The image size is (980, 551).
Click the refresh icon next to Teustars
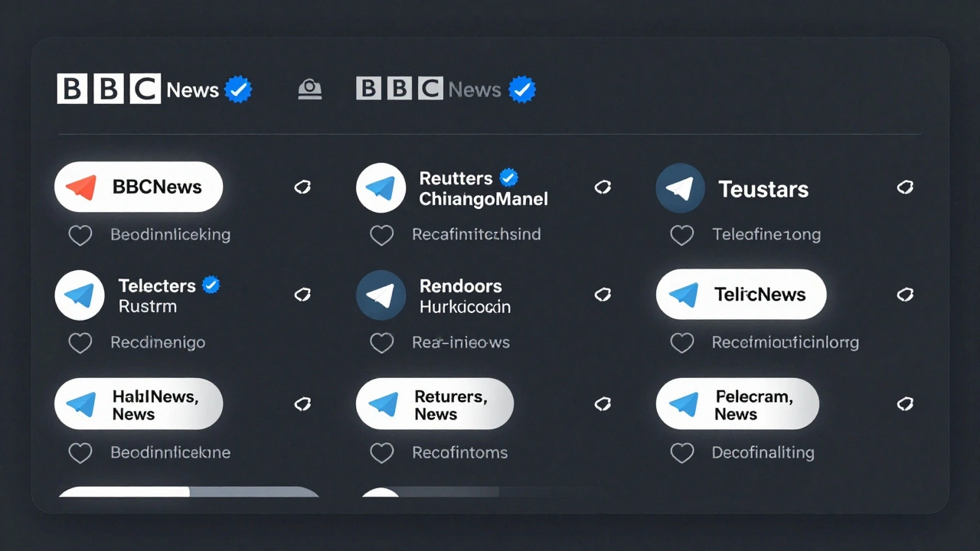905,187
